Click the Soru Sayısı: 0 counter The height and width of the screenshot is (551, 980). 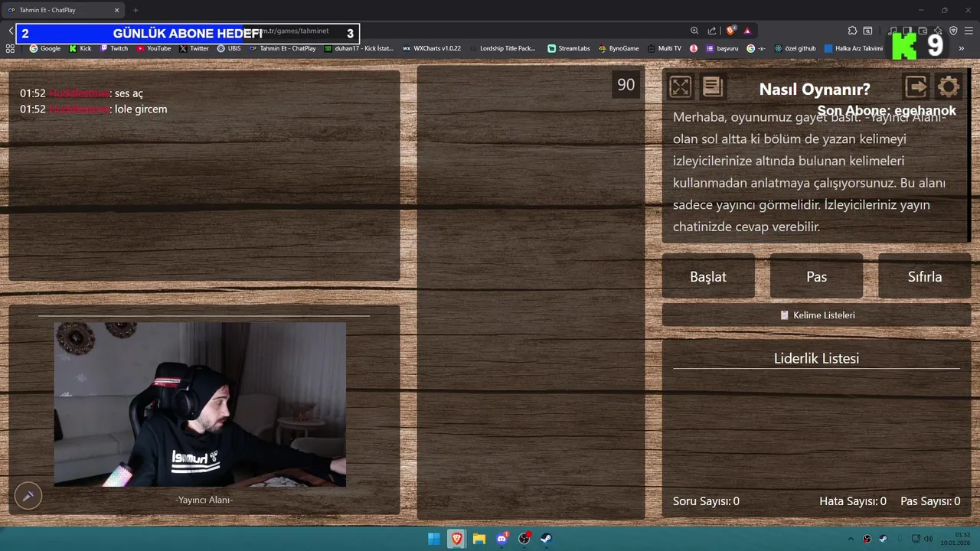[x=706, y=501]
